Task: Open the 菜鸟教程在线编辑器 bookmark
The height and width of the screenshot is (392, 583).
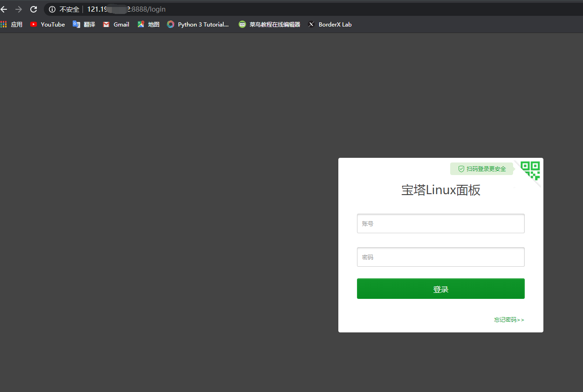Action: (x=269, y=24)
